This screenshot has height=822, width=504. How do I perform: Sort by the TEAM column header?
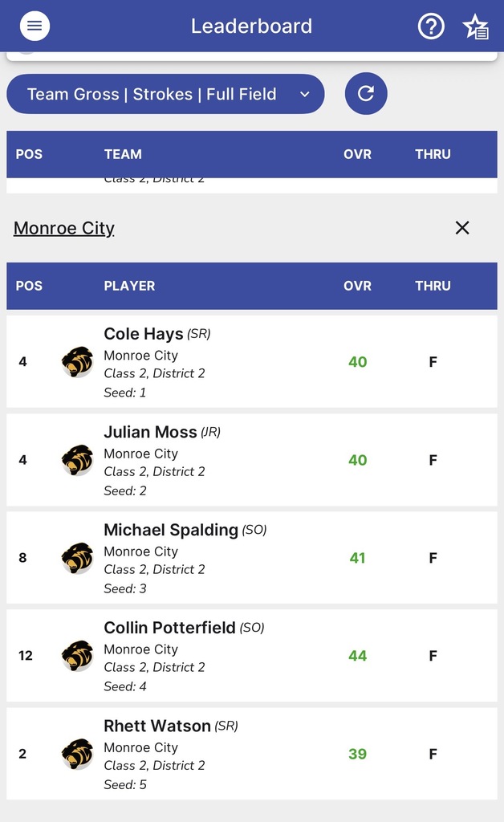click(x=123, y=154)
